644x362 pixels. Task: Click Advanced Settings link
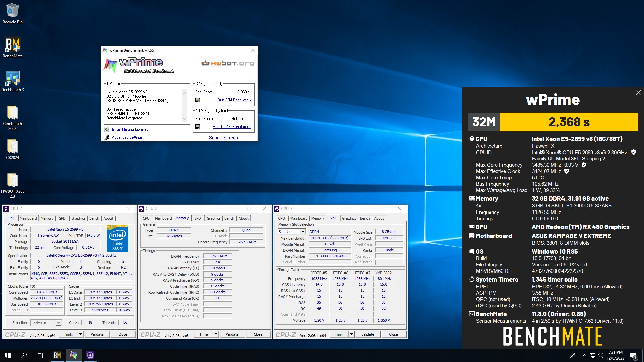pyautogui.click(x=127, y=137)
